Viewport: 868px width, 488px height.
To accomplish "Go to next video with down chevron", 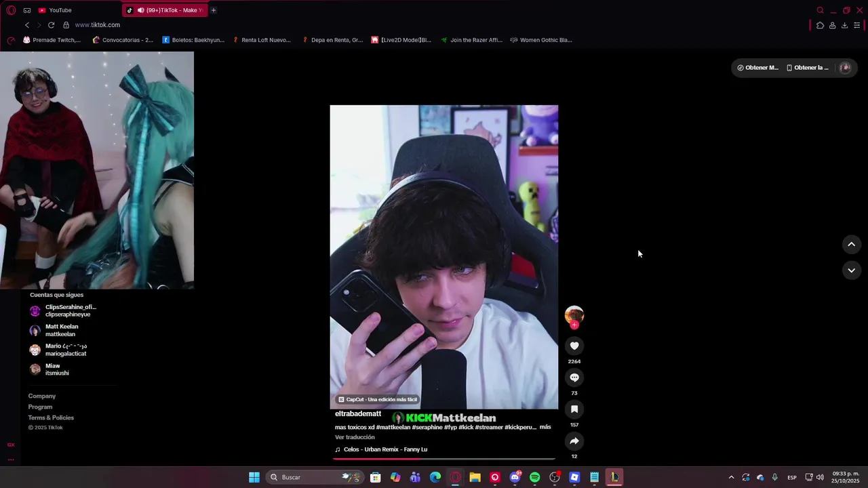I will click(x=852, y=270).
